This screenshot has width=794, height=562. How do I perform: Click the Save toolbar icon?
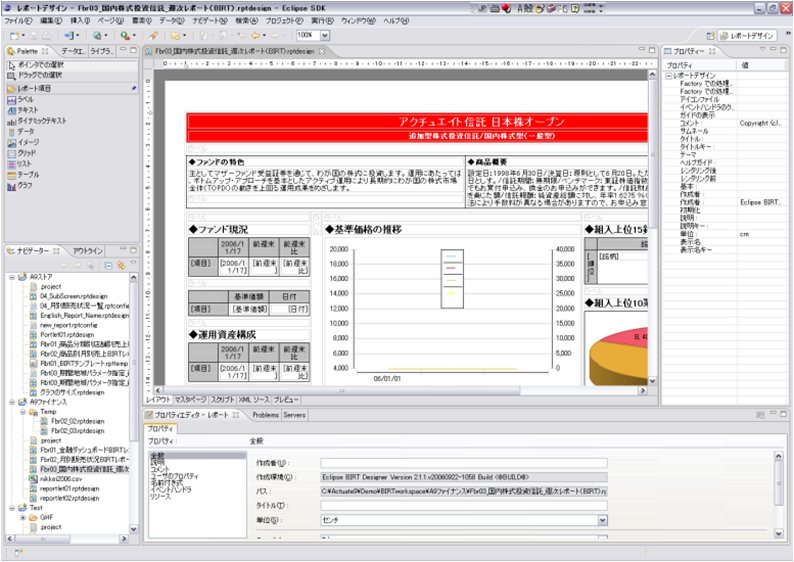[x=33, y=35]
